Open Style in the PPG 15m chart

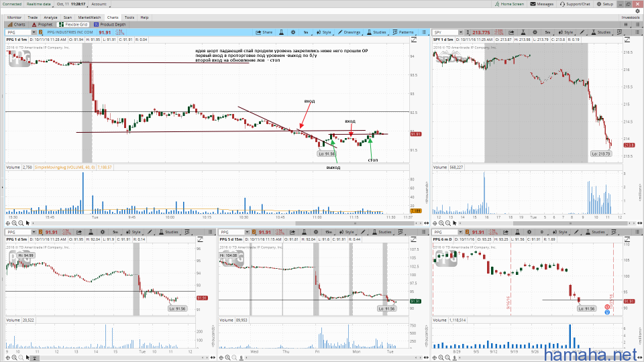coord(347,233)
